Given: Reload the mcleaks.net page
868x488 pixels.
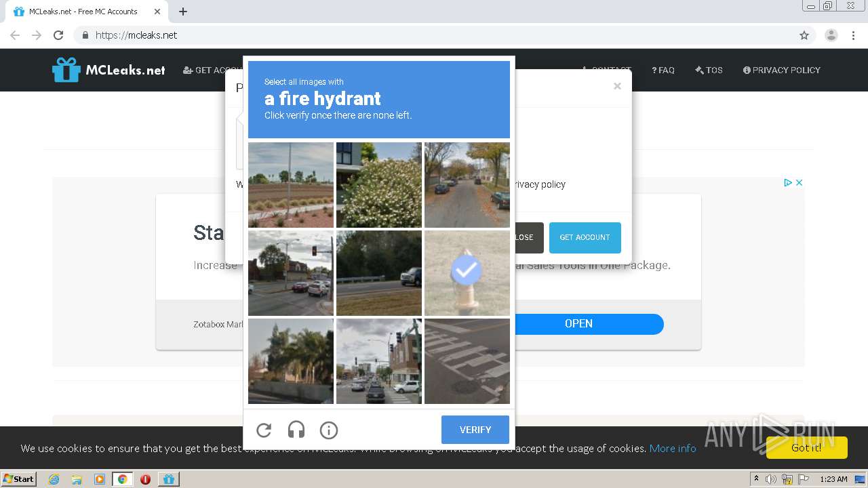Looking at the screenshot, I should 58,35.
